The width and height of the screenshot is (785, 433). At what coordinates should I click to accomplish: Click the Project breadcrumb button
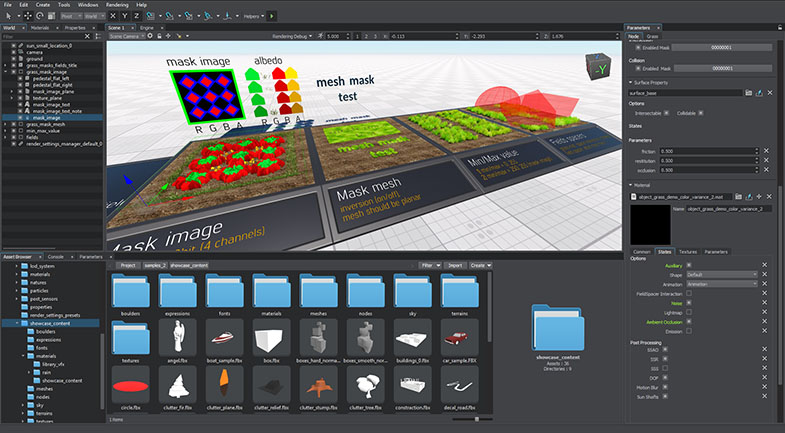point(128,265)
